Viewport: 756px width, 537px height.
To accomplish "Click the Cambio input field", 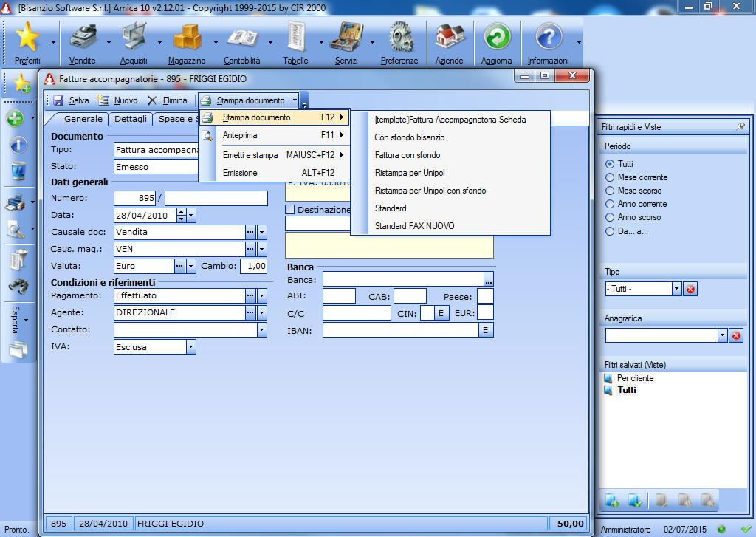I will (x=254, y=266).
